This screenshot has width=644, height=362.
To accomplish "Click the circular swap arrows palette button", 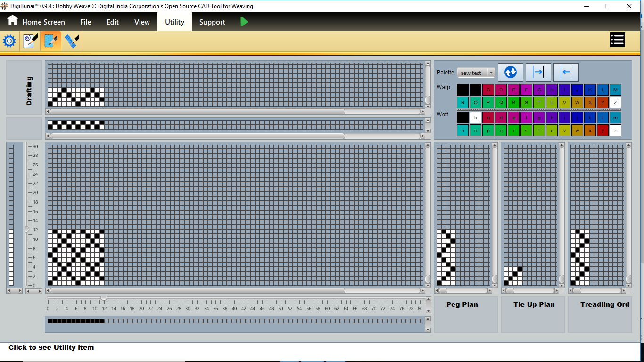I will click(x=511, y=72).
